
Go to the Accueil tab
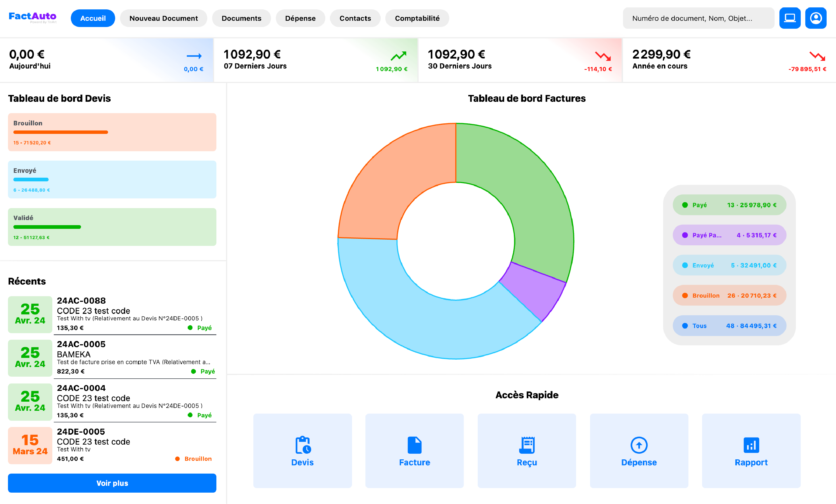coord(93,18)
